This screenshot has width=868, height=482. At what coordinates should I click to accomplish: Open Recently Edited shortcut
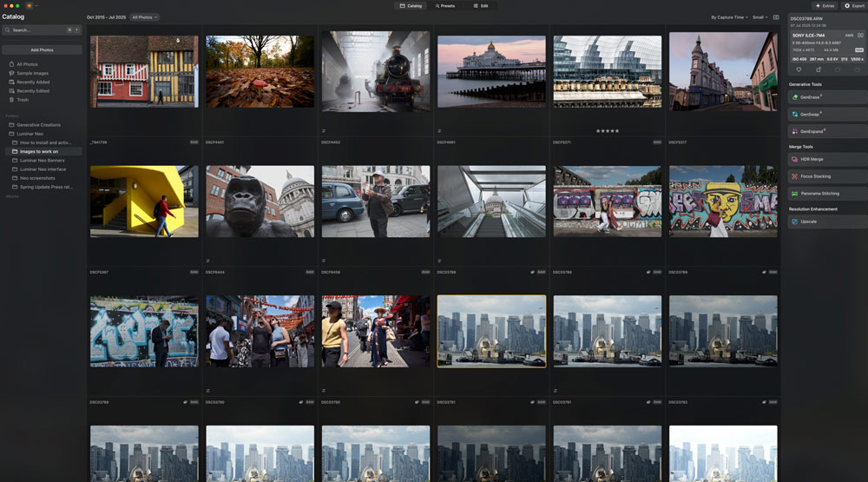[29, 91]
